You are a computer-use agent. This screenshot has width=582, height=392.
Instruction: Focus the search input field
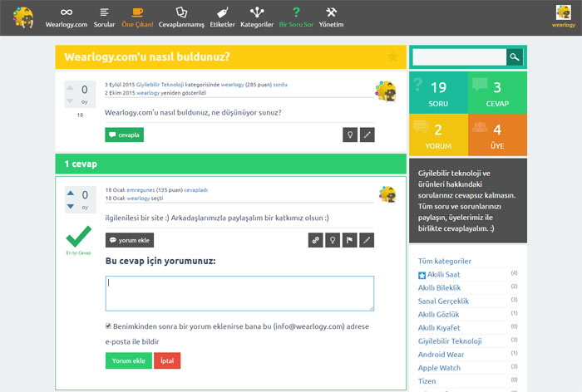pos(459,57)
